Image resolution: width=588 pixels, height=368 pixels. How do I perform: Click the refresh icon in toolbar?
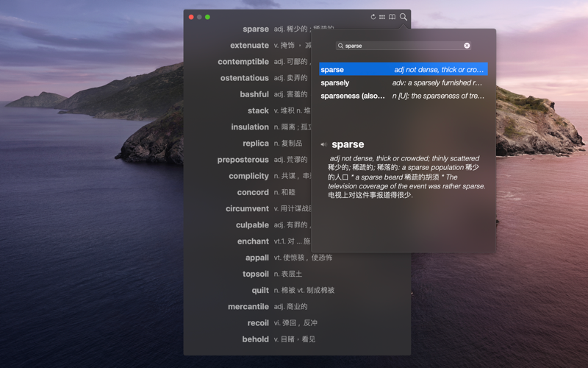[x=373, y=17]
